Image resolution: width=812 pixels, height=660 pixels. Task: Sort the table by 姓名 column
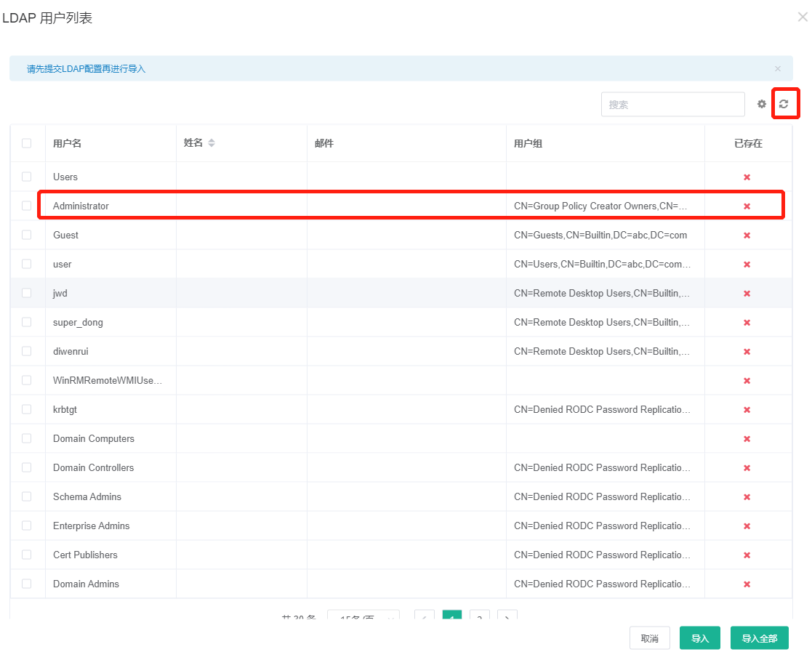pyautogui.click(x=211, y=143)
